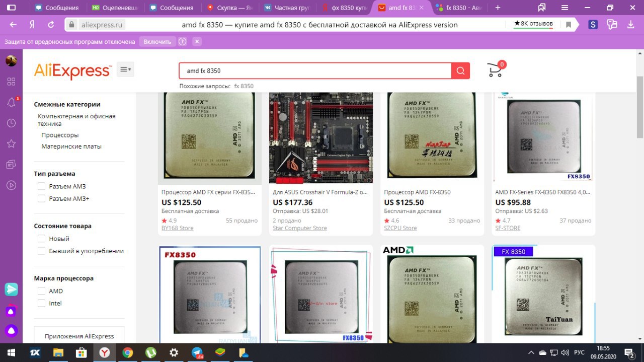Show hidden system tray icons chevron
Image resolution: width=644 pixels, height=362 pixels.
point(531,352)
